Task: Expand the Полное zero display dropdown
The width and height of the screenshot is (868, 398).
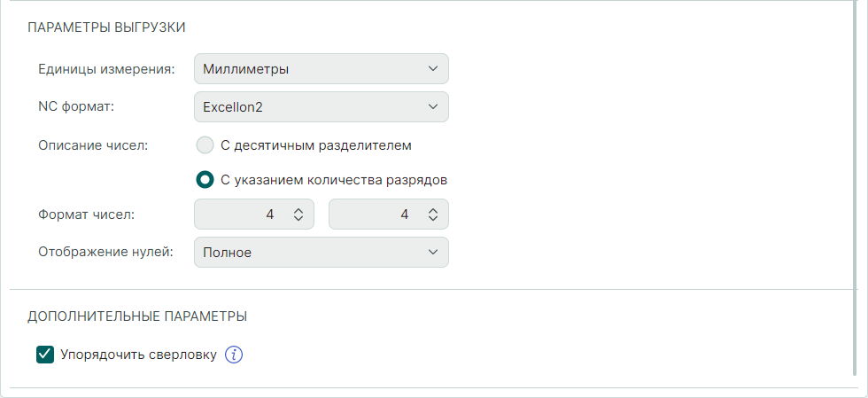Action: pos(310,253)
